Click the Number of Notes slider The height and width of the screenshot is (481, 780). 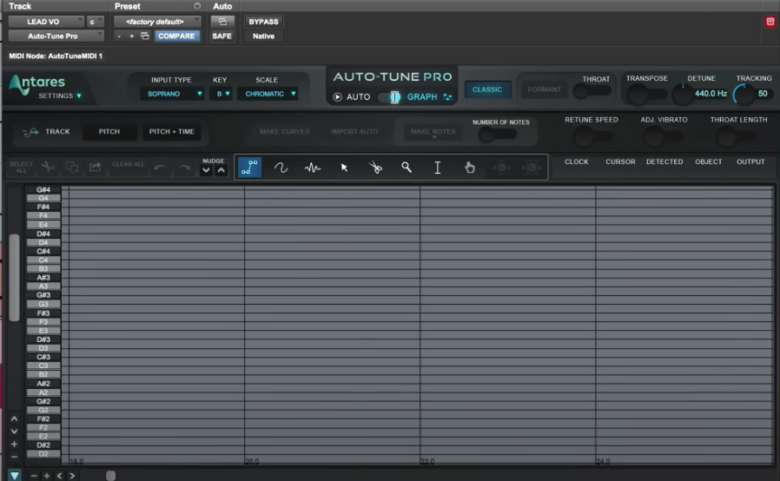[497, 134]
